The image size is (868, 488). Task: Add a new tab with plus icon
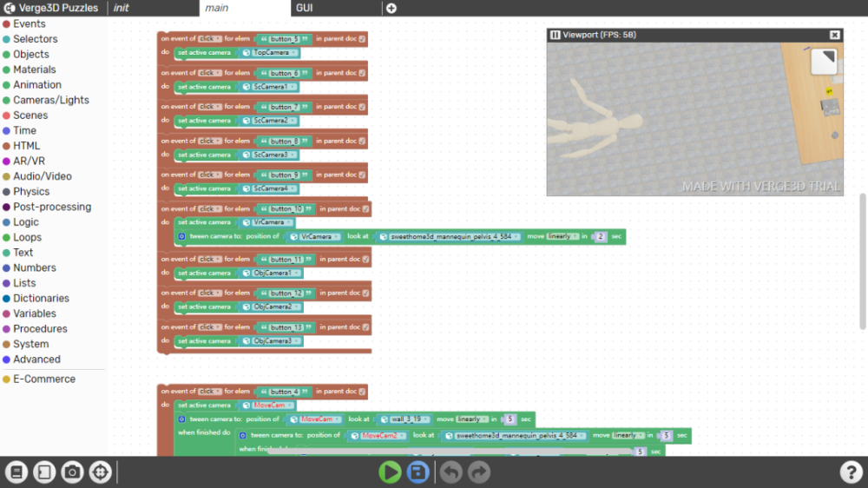coord(391,9)
